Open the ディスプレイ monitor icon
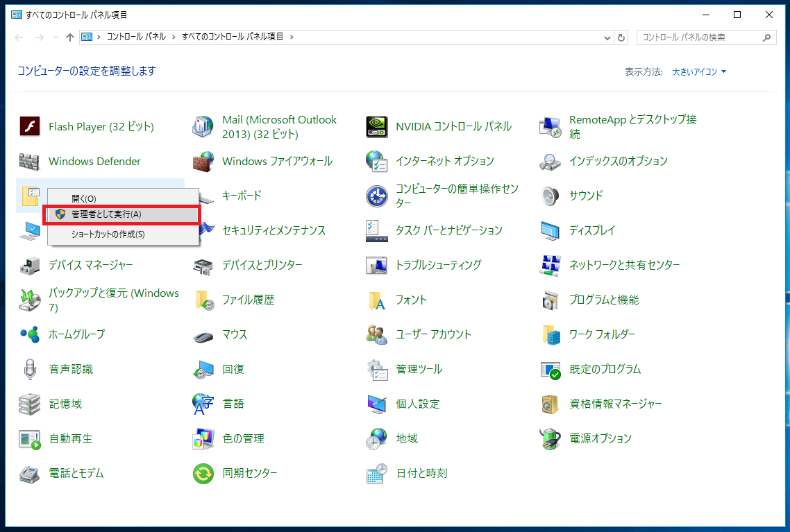Image resolution: width=790 pixels, height=532 pixels. [x=551, y=230]
